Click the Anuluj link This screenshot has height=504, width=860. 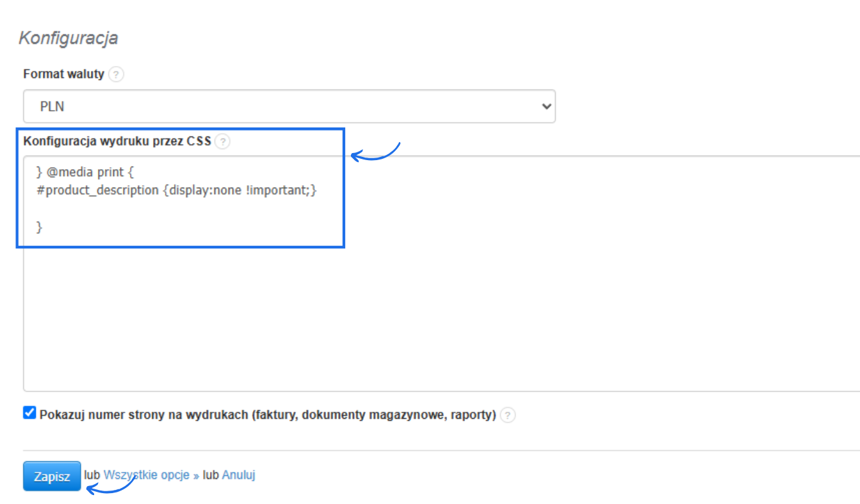[x=238, y=475]
